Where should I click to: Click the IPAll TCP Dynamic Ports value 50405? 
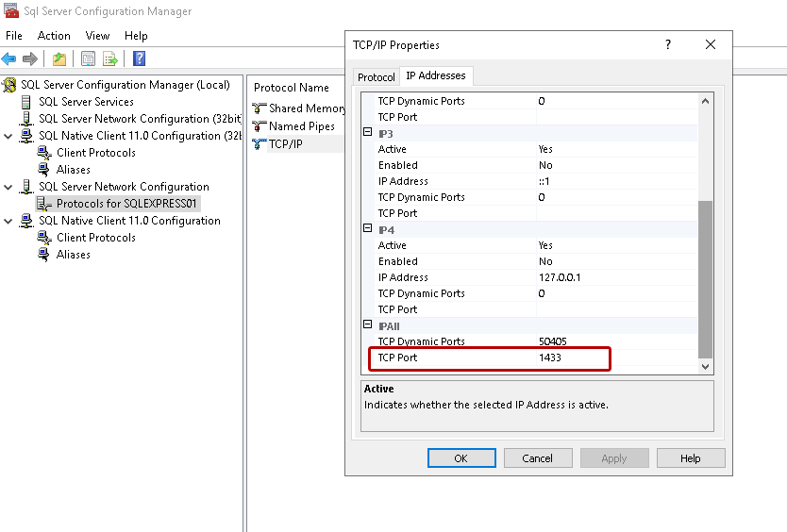(x=553, y=341)
